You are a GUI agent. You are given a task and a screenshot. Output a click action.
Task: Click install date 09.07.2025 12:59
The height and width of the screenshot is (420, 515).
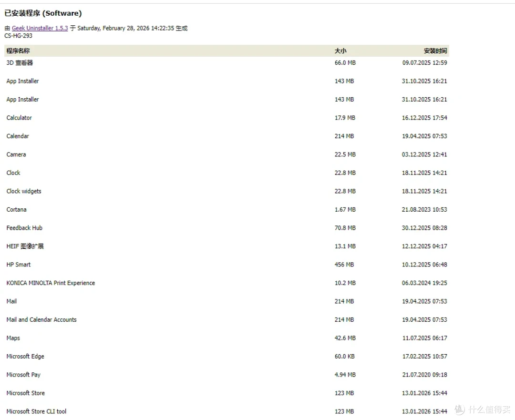click(x=425, y=63)
